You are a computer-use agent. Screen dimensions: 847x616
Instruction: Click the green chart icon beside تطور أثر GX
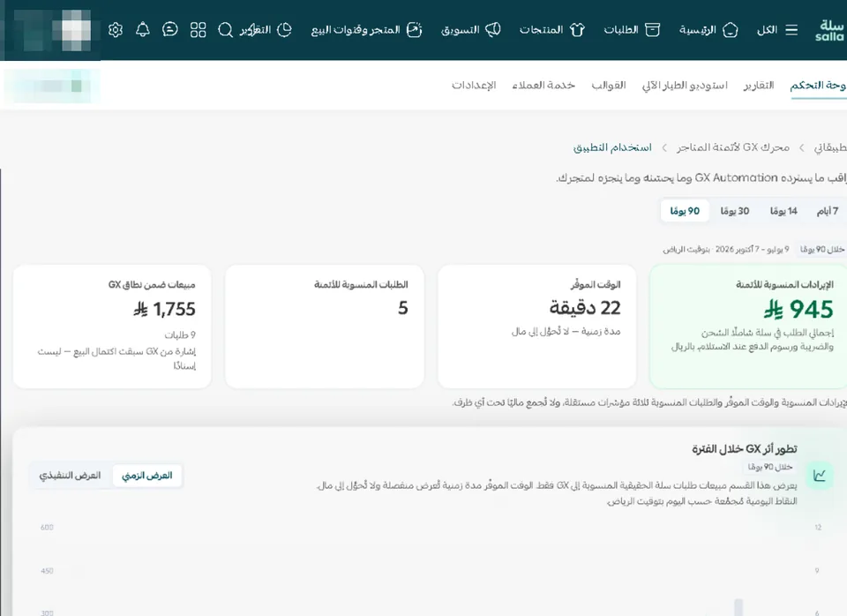820,476
